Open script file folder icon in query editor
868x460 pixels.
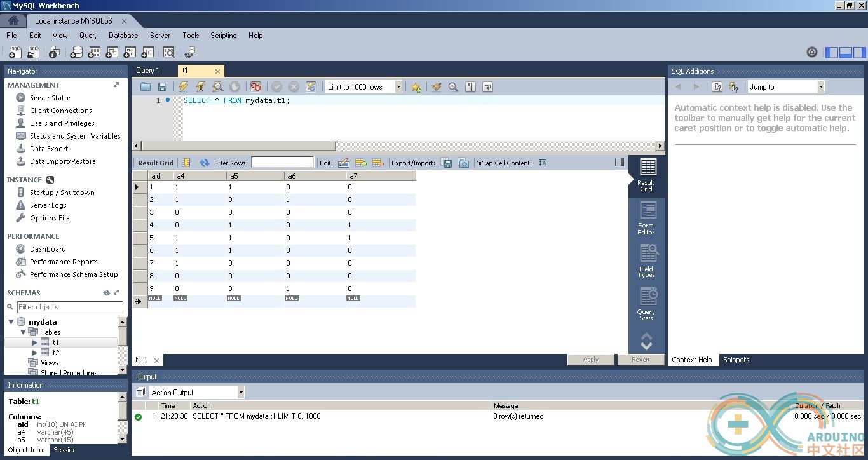(146, 87)
